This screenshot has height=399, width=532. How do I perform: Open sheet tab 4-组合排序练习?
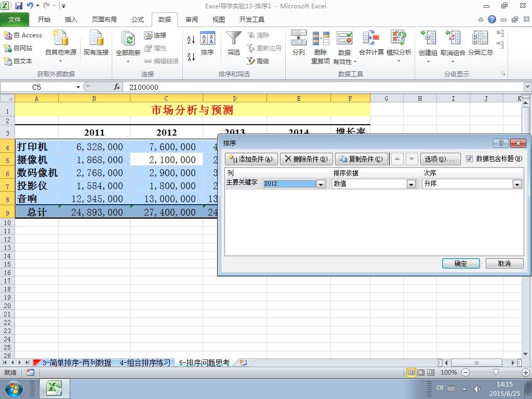pos(144,363)
